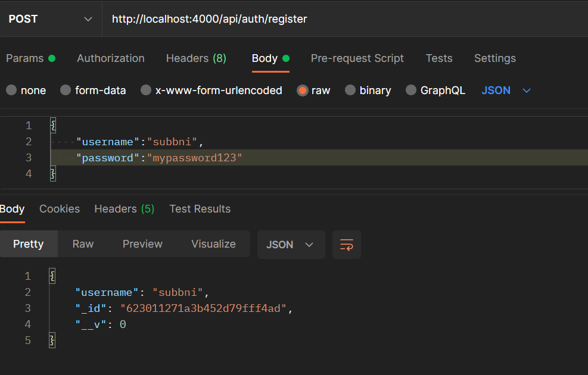Click the "_id" key in response
588x375 pixels.
[x=91, y=309]
